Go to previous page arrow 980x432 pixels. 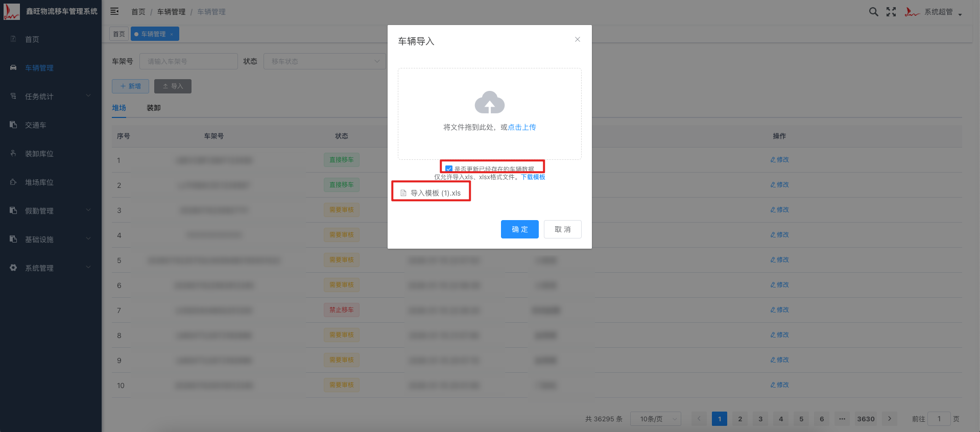click(x=699, y=419)
